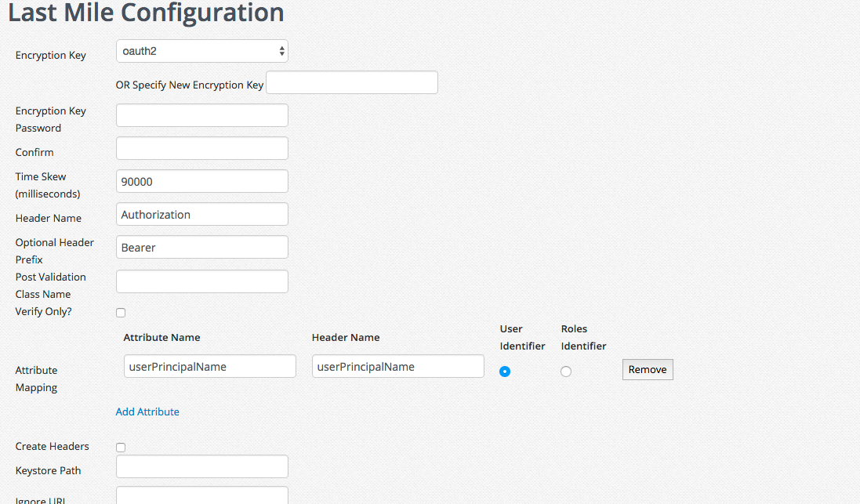Remove the userPrincipalName attribute mapping
Image resolution: width=860 pixels, height=504 pixels.
tap(648, 370)
